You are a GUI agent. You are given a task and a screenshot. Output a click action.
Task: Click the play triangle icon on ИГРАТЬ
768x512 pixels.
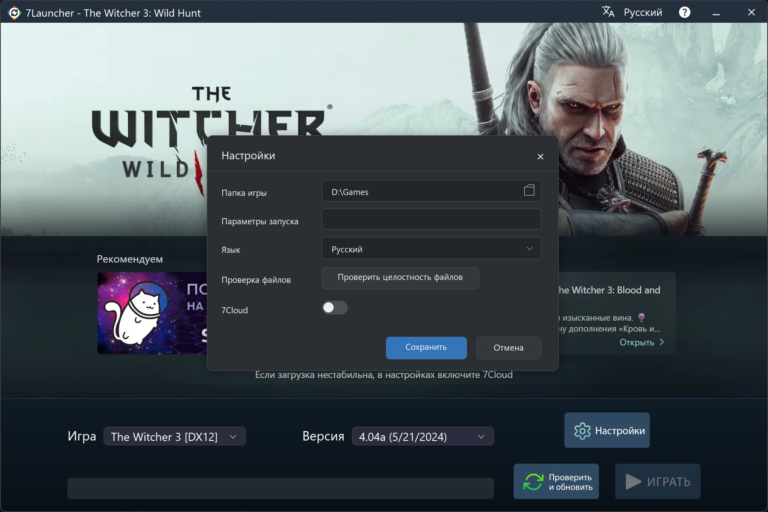coord(633,482)
